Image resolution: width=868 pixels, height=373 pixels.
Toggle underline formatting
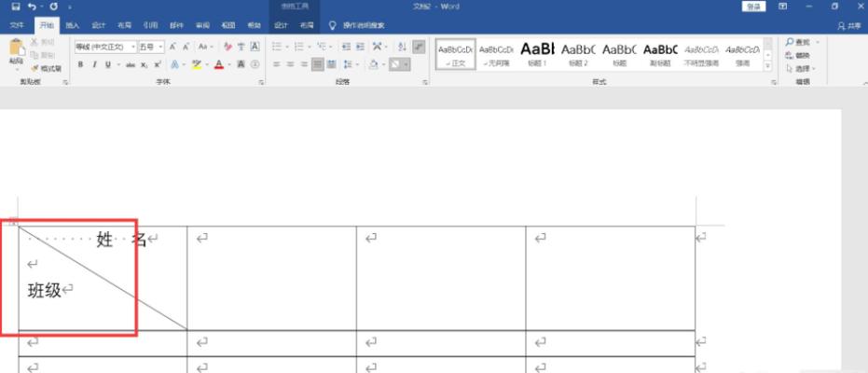107,64
